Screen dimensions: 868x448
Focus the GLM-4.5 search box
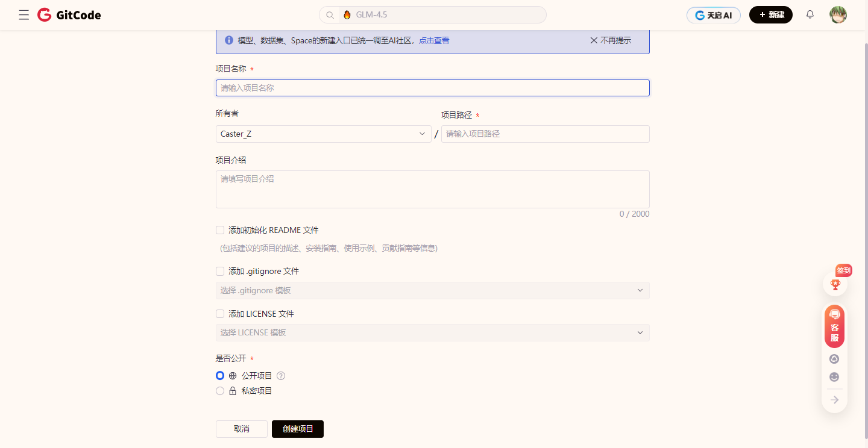pos(433,14)
